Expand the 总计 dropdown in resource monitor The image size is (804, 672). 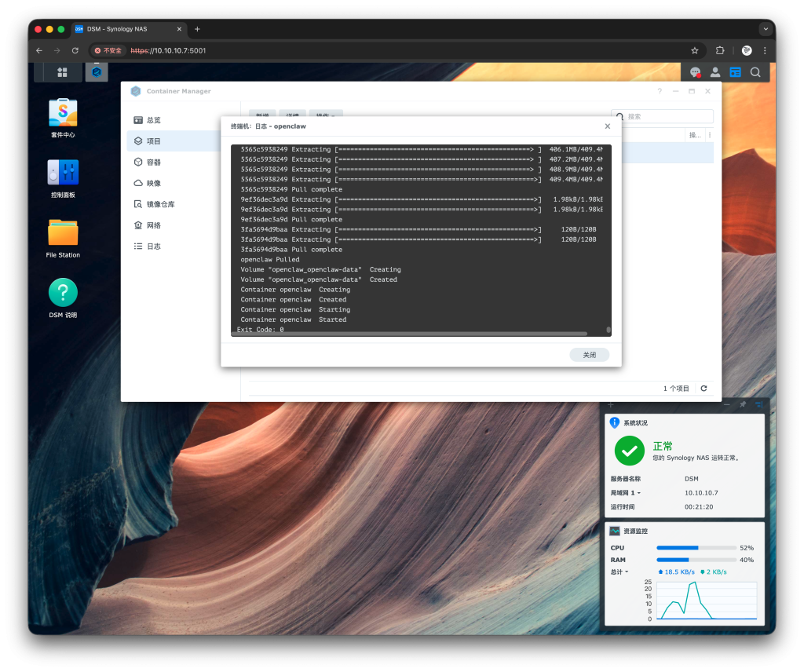[620, 572]
